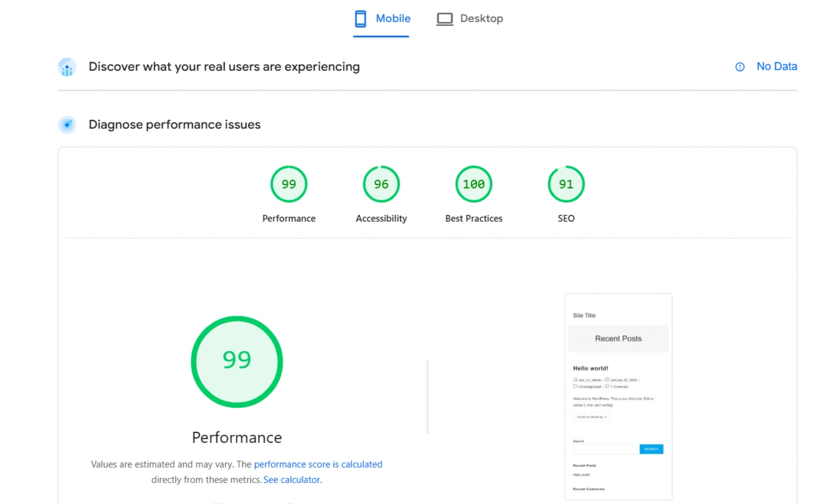839x504 pixels.
Task: Switch to the Mobile tab
Action: tap(382, 19)
